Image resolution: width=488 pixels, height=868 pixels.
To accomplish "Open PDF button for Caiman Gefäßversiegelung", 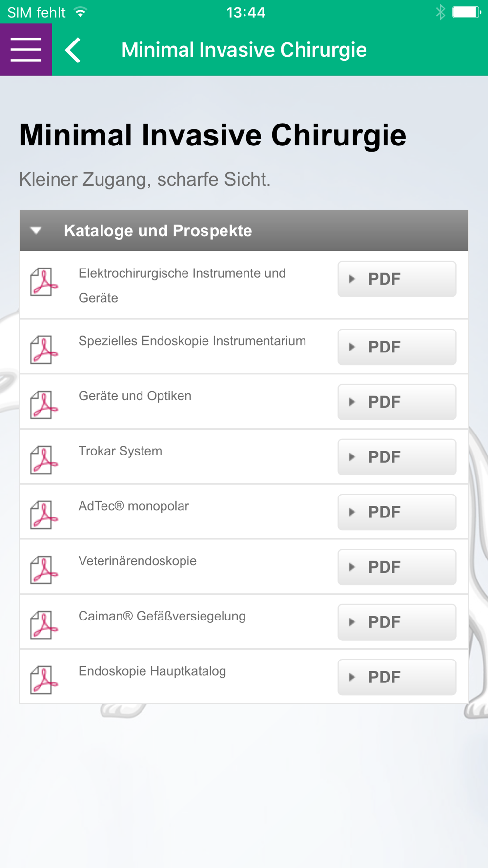I will tap(397, 622).
